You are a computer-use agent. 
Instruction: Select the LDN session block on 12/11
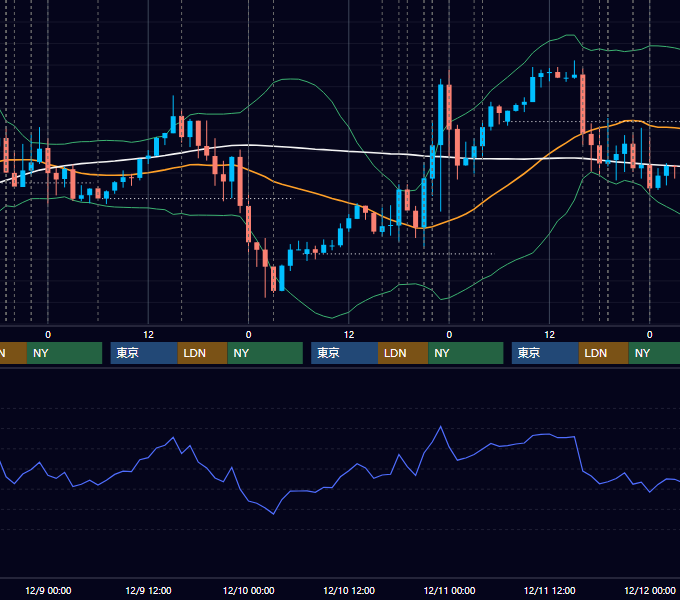[x=604, y=353]
